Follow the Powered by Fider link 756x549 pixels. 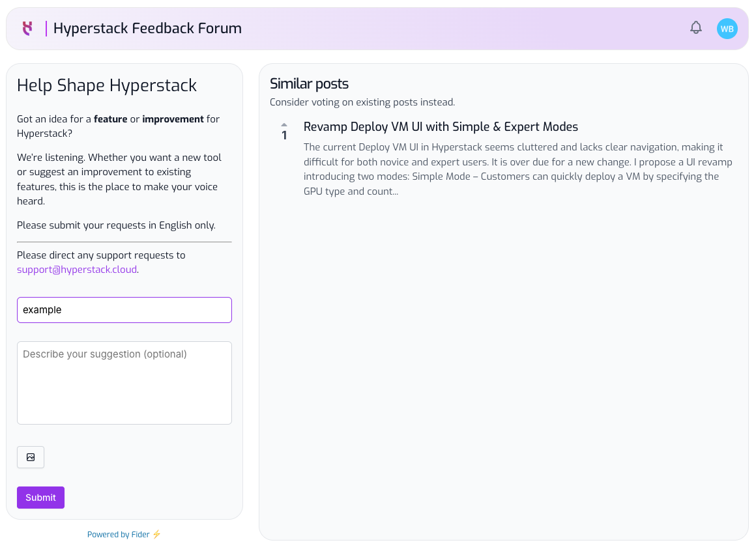[124, 534]
